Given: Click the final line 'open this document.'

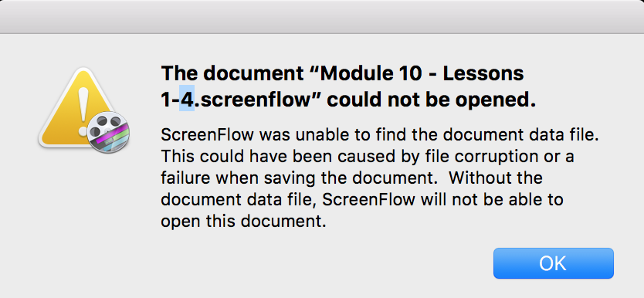Looking at the screenshot, I should tap(243, 222).
